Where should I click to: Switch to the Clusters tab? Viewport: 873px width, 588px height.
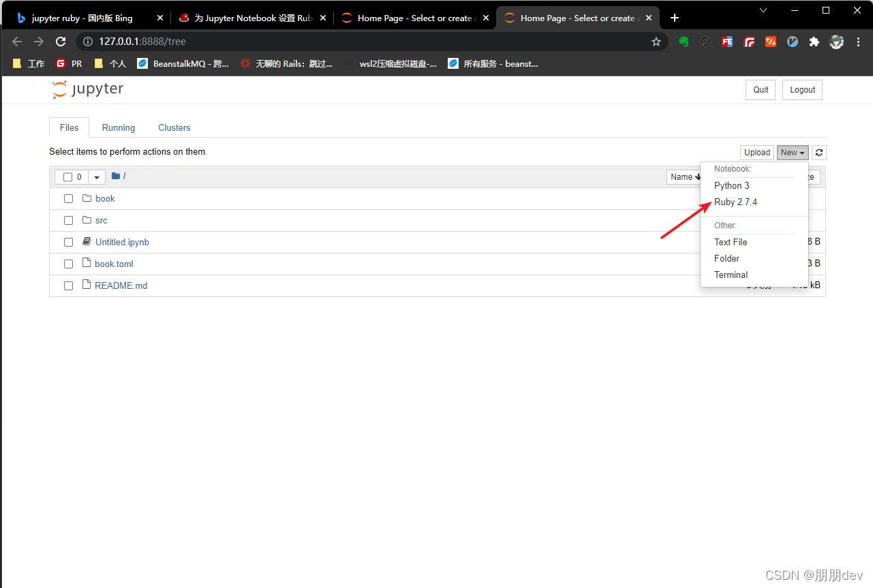(x=174, y=127)
